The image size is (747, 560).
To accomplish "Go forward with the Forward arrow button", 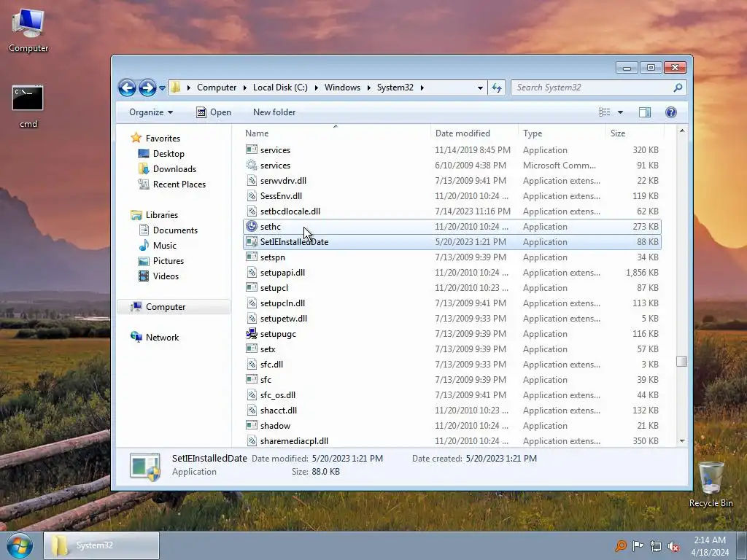I will (147, 87).
